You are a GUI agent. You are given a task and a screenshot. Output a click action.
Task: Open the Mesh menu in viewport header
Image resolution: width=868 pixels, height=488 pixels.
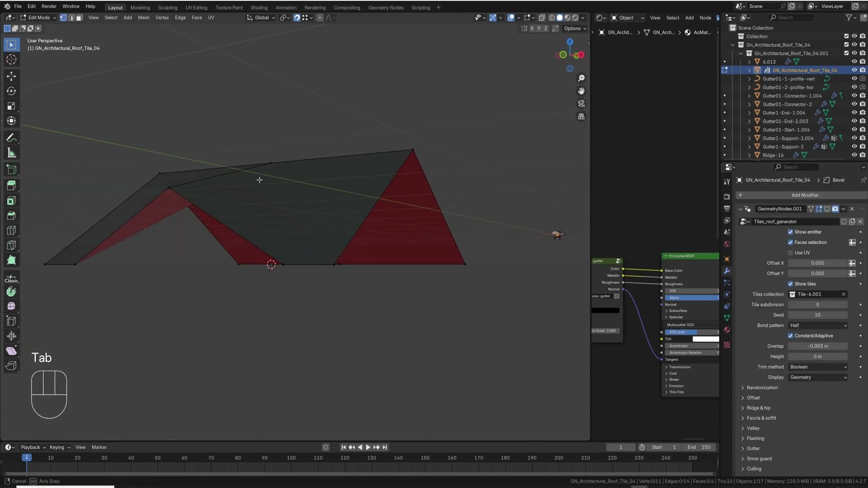pos(143,18)
